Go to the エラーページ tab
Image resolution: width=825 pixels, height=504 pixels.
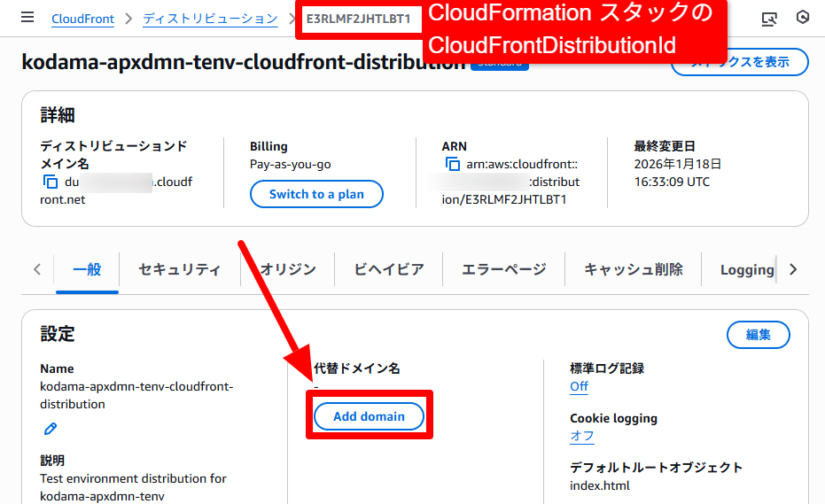(x=503, y=270)
